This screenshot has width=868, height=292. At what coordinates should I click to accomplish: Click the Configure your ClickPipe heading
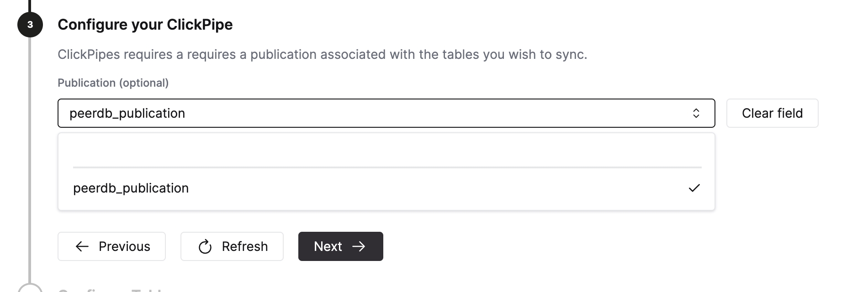(145, 24)
